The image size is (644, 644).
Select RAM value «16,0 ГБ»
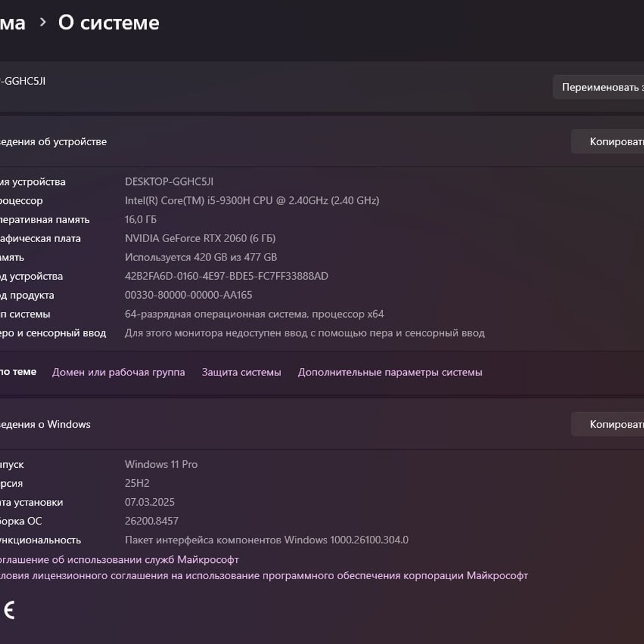pos(140,219)
